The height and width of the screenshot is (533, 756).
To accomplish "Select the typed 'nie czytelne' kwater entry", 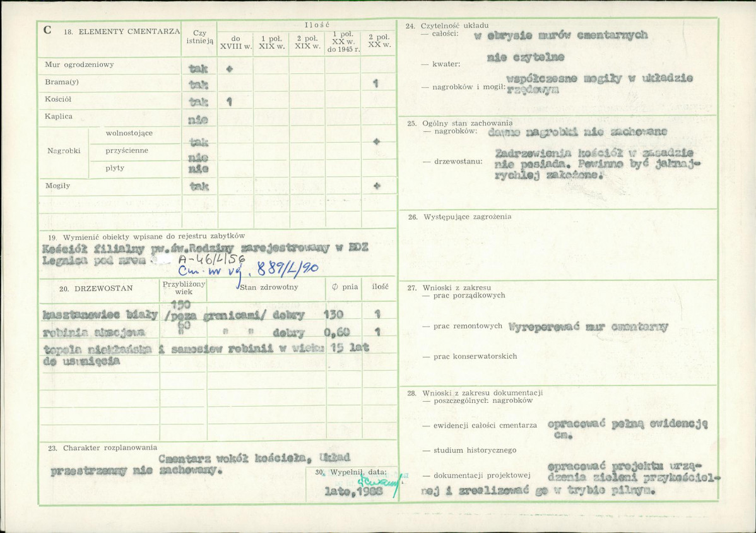I will [525, 57].
